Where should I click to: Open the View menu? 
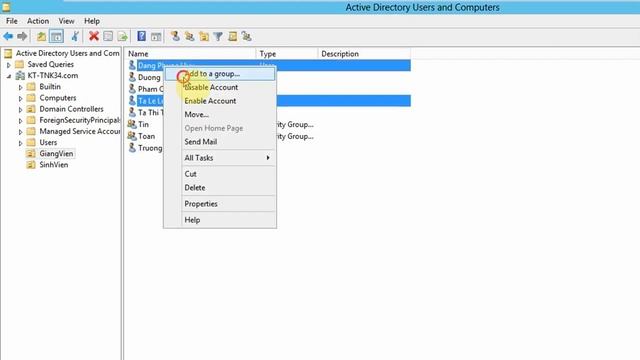click(x=66, y=21)
